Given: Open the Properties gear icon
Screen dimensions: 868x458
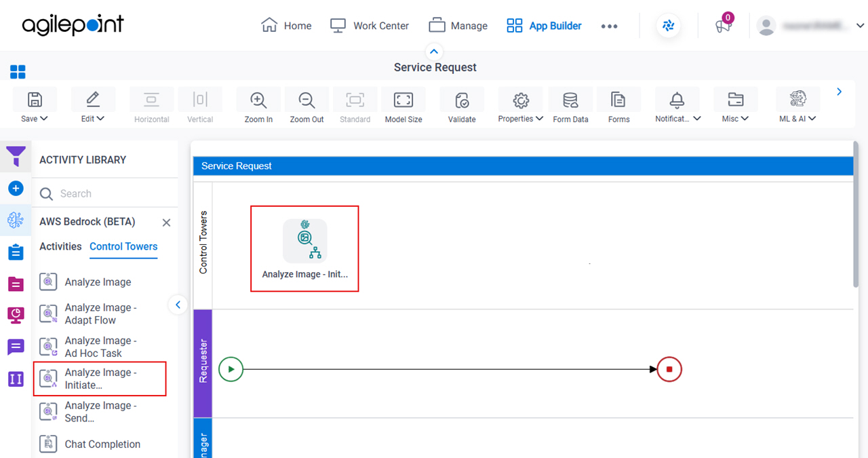Looking at the screenshot, I should pos(520,100).
